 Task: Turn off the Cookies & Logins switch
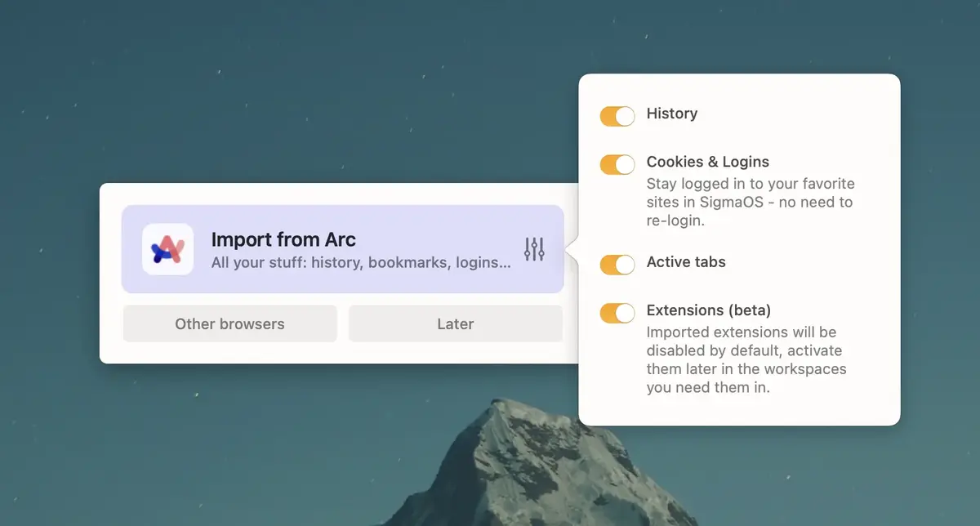[x=617, y=164]
